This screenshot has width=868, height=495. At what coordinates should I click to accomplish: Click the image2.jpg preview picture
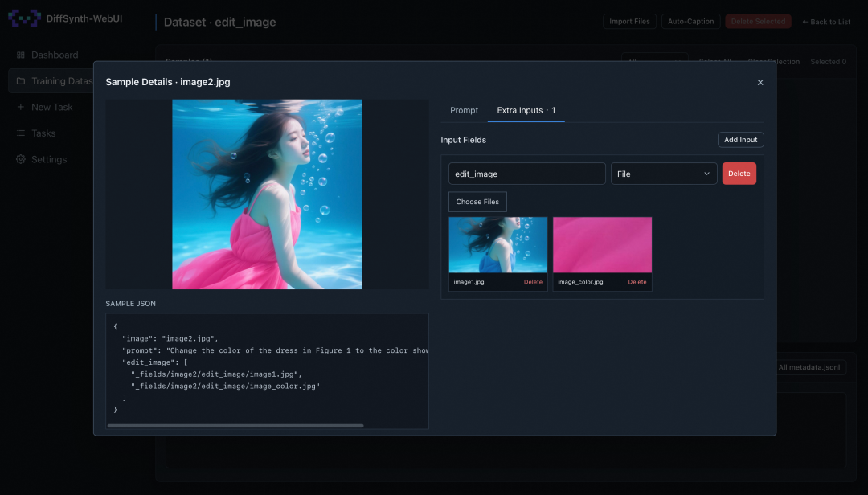coord(268,194)
